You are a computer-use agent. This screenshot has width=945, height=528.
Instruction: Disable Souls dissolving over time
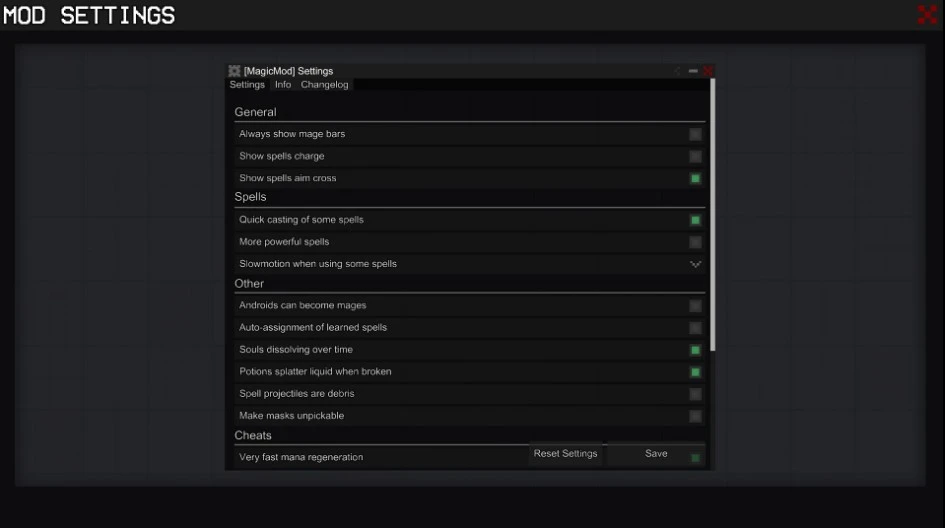(695, 350)
